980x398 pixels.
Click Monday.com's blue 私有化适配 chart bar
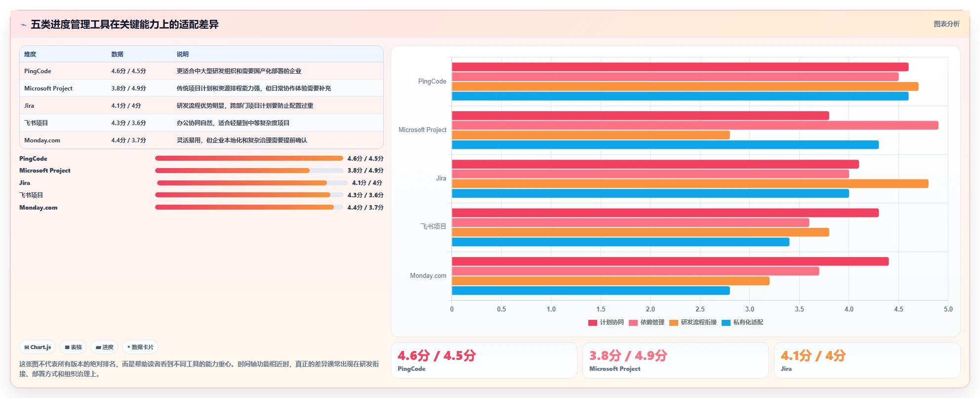591,290
